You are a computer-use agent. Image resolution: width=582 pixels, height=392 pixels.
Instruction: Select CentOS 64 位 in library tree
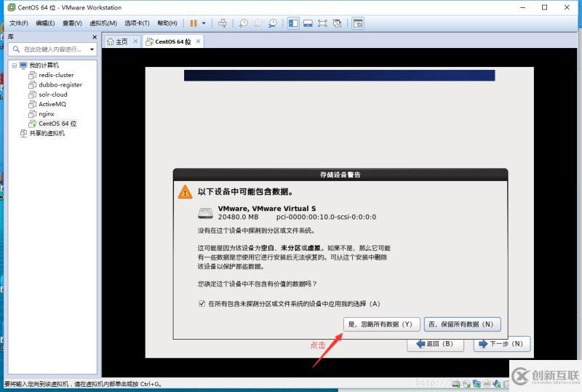pos(57,123)
